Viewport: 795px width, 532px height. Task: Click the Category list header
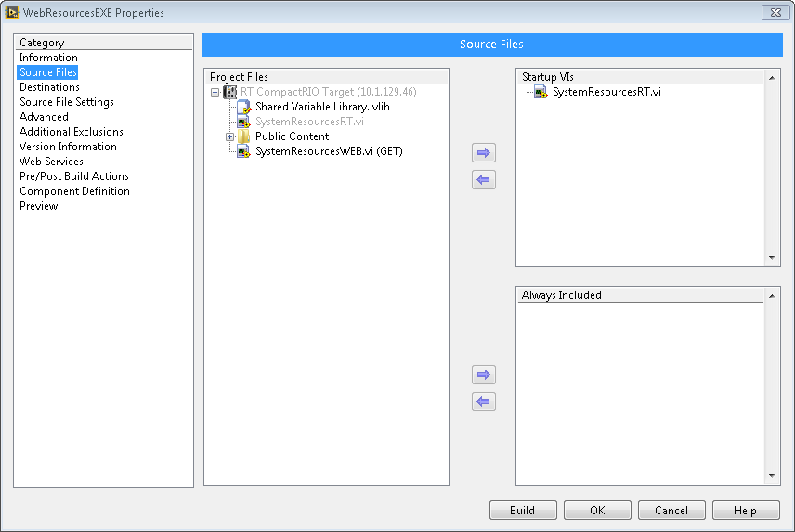pos(103,43)
